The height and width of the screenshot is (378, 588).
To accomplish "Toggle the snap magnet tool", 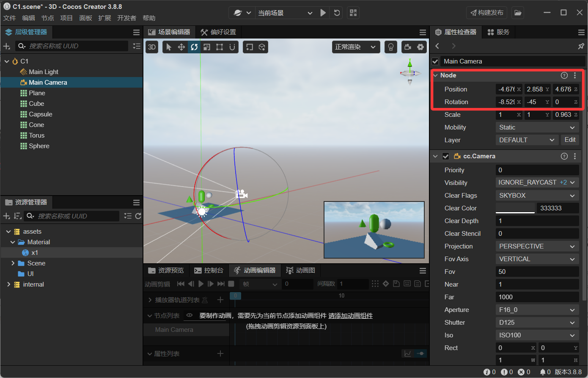I will point(232,47).
